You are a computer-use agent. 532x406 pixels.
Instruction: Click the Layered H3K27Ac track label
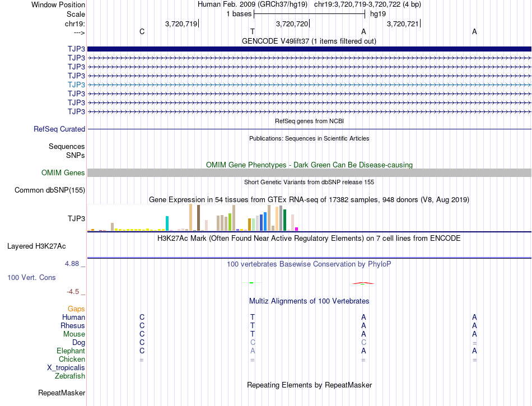36,246
